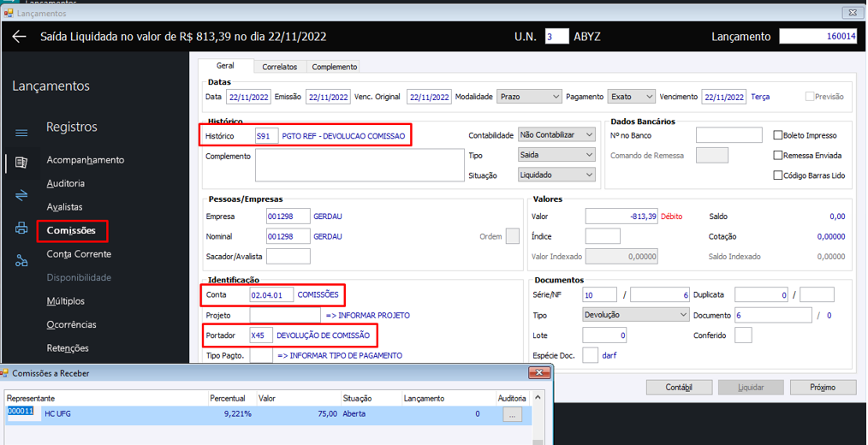Open the Modalidade dropdown showing Prazo

529,97
